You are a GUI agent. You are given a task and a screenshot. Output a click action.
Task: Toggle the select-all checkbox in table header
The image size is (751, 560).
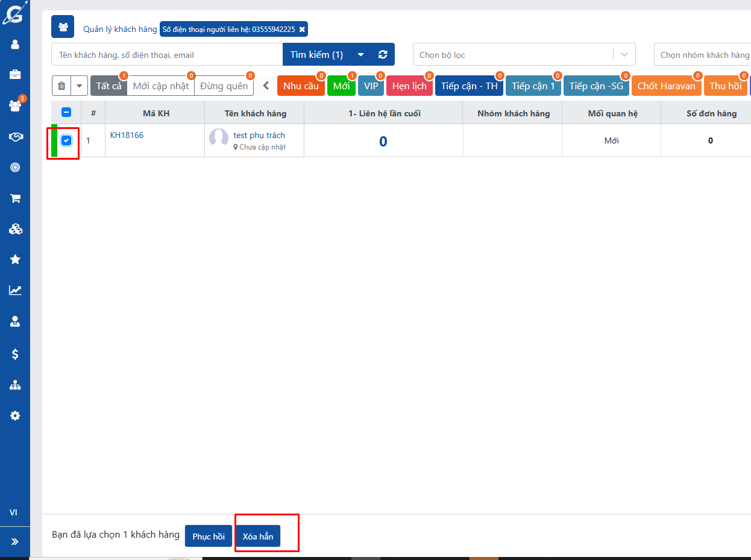[66, 112]
